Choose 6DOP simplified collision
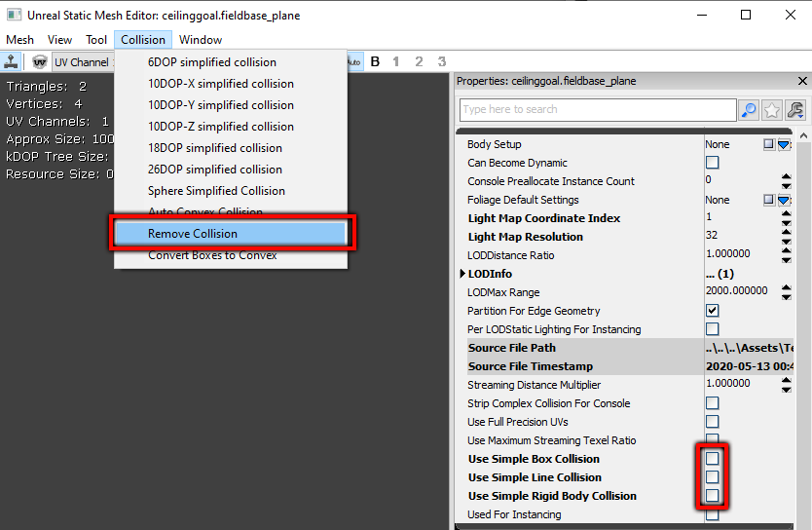 tap(231, 62)
